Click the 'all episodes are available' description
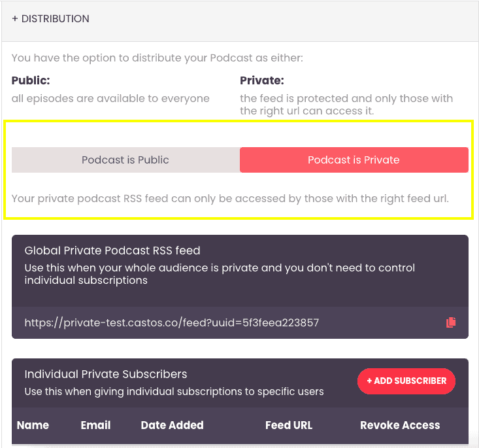 110,99
